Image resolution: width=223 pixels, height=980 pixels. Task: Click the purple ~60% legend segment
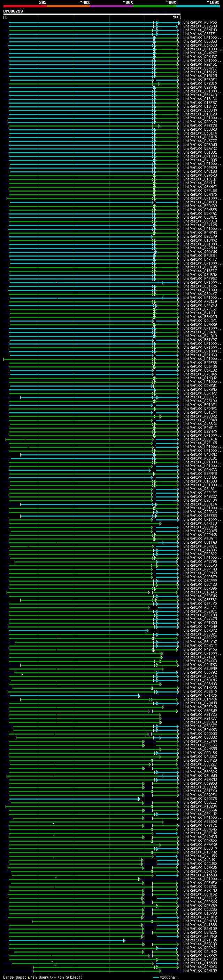(112, 6)
